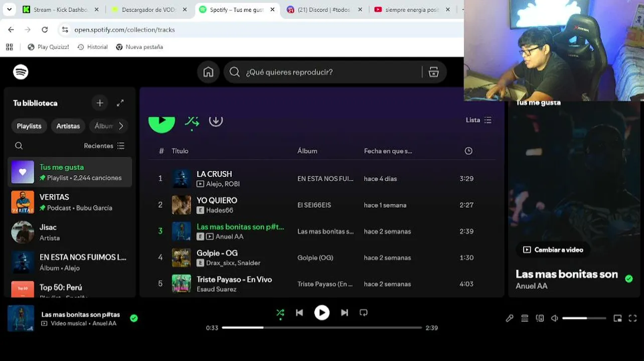
Task: Filter library by Playlists
Action: (x=29, y=126)
